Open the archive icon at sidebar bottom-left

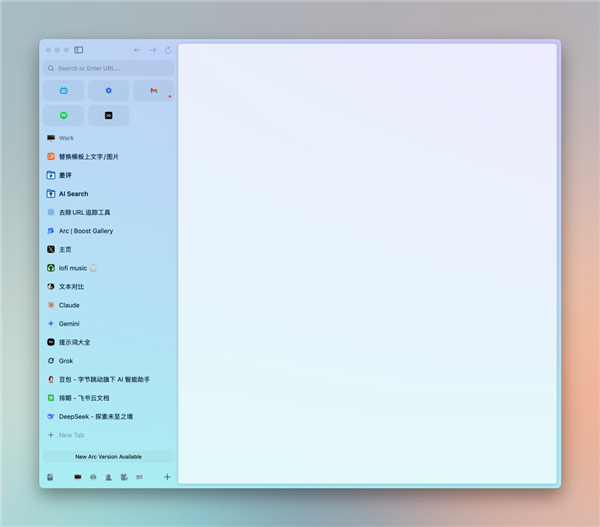tap(50, 477)
